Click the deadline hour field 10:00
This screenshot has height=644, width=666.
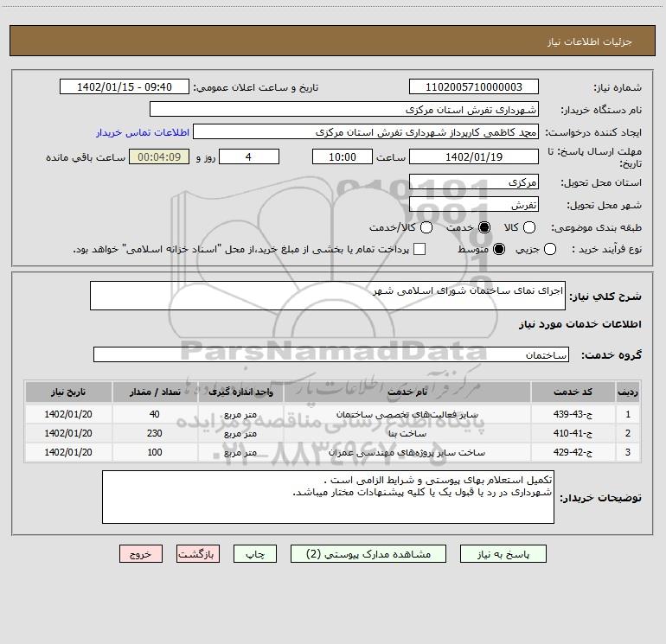pyautogui.click(x=343, y=156)
